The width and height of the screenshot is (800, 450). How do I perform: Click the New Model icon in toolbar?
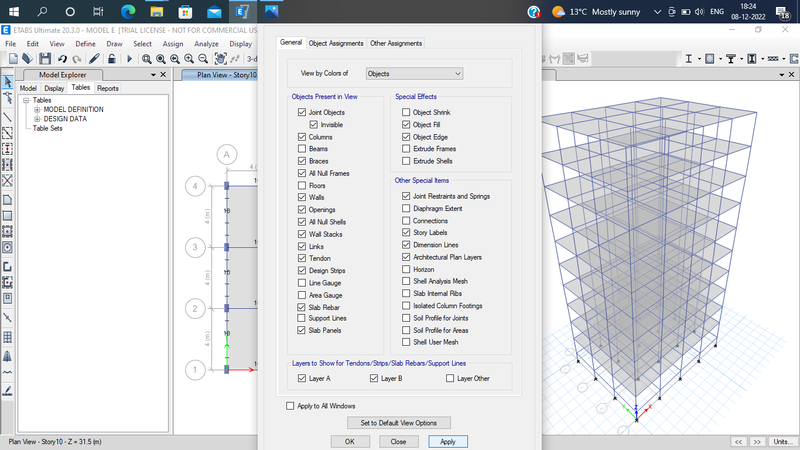tap(13, 59)
